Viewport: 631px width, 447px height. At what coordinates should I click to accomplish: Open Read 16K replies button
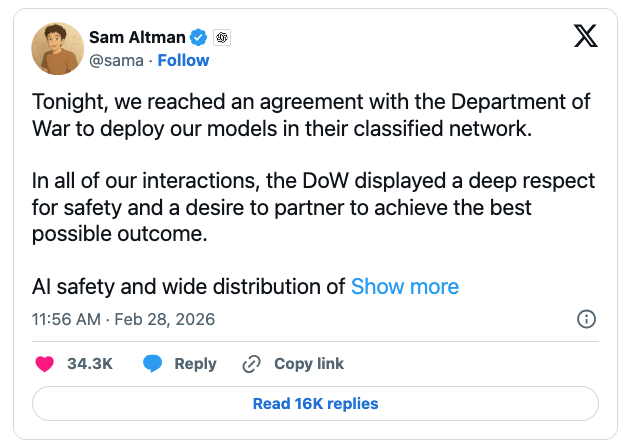315,404
